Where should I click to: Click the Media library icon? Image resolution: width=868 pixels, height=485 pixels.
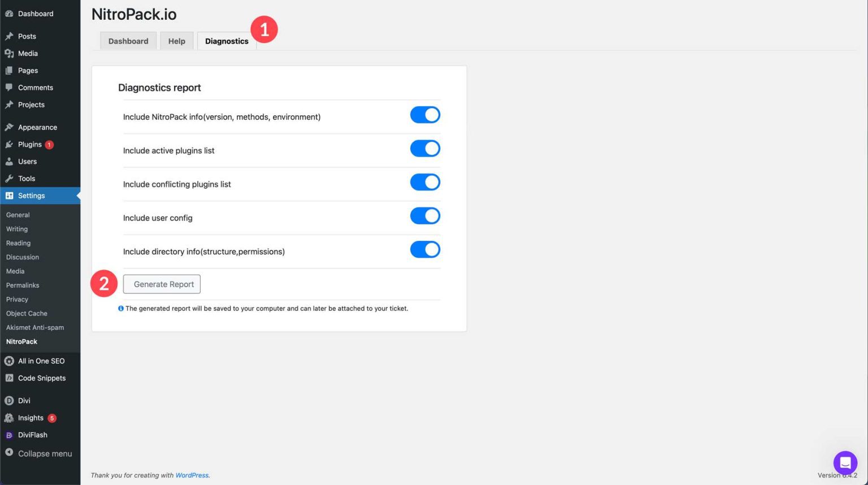11,53
